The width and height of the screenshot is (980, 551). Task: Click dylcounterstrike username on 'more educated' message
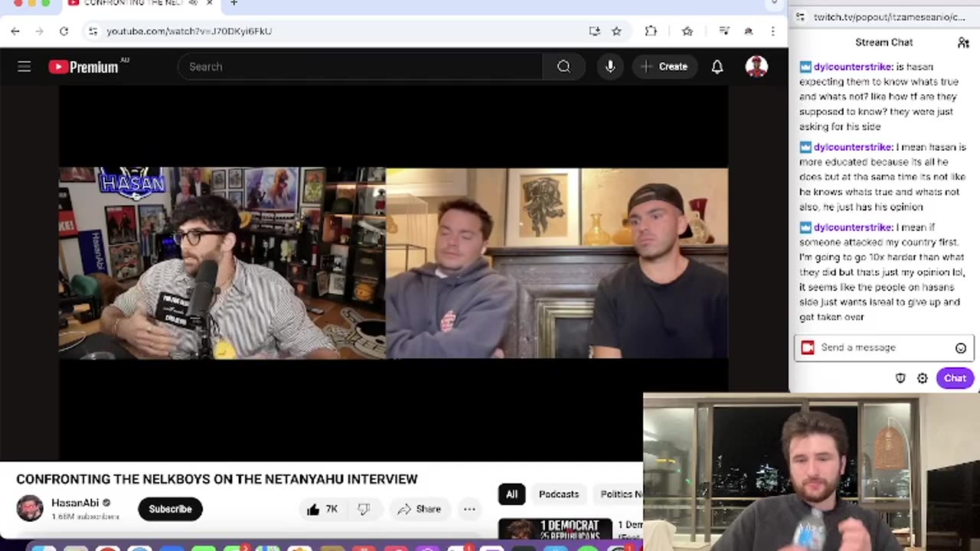tap(853, 147)
